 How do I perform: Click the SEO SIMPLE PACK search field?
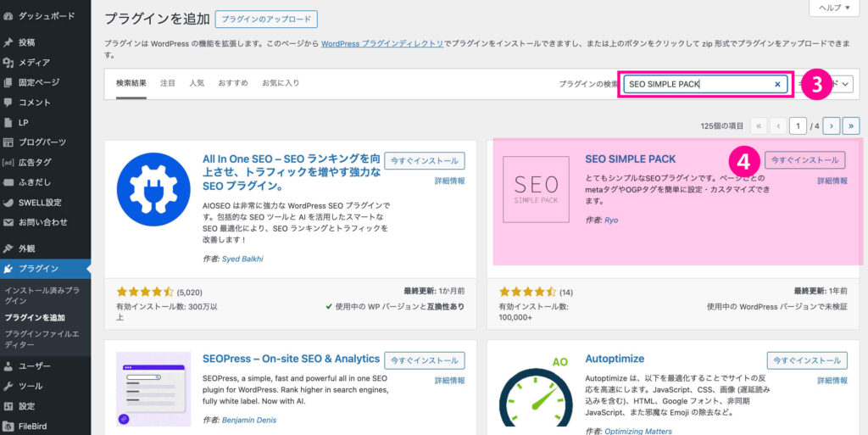697,84
